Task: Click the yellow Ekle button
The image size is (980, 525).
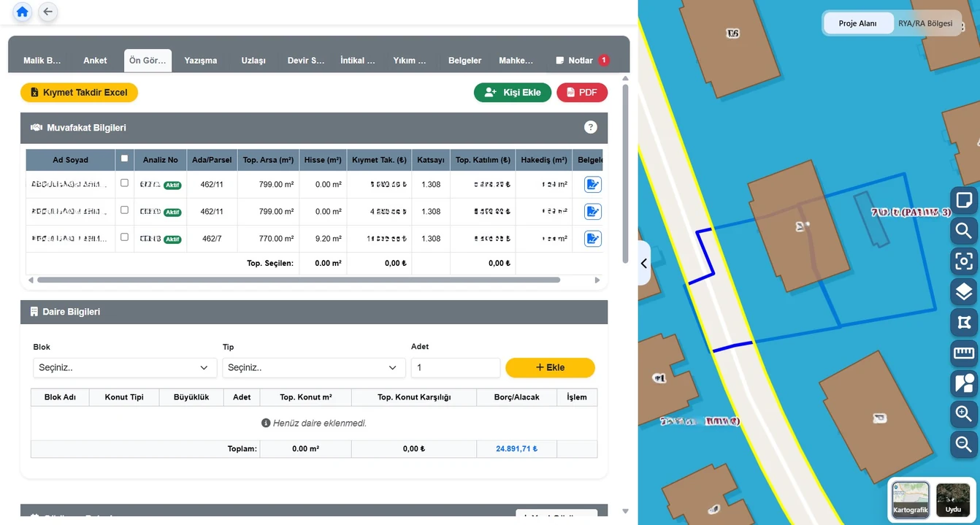Action: 550,367
